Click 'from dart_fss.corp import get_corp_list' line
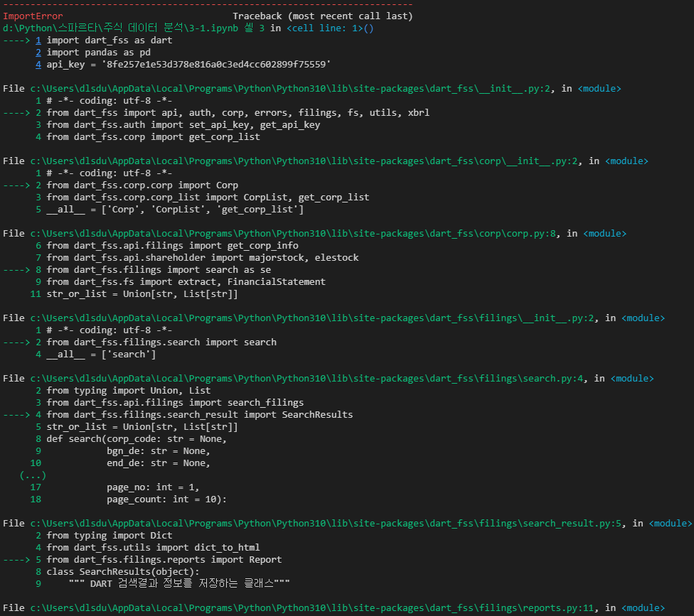The image size is (694, 616). 153,137
